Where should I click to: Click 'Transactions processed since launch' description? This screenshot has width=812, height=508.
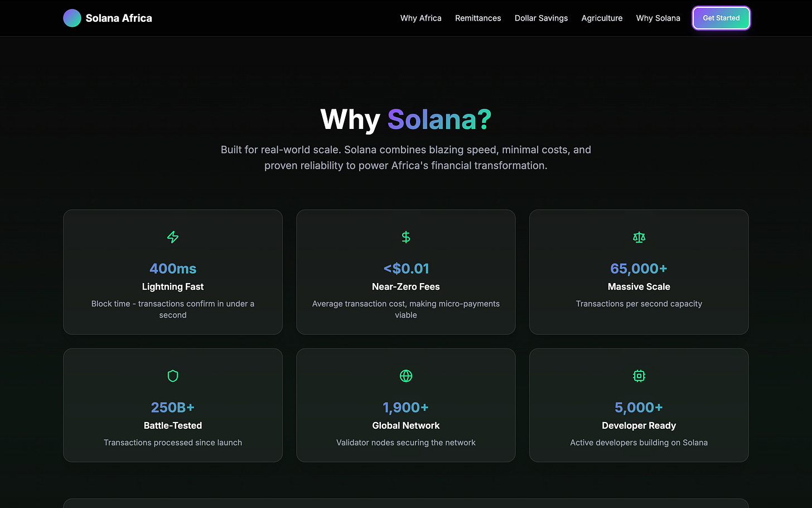coord(173,443)
